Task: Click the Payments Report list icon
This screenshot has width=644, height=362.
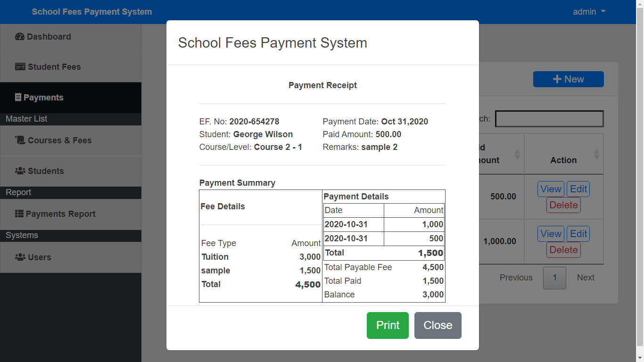Action: click(19, 214)
